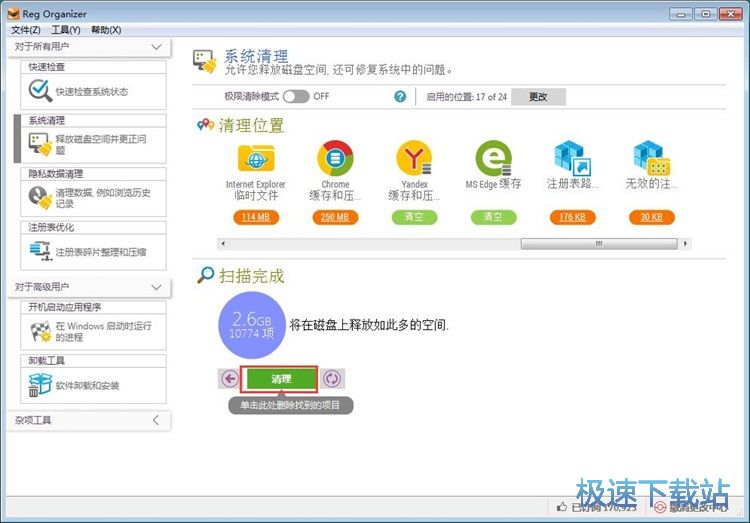Click the registry optimization defrag icon

tap(41, 251)
